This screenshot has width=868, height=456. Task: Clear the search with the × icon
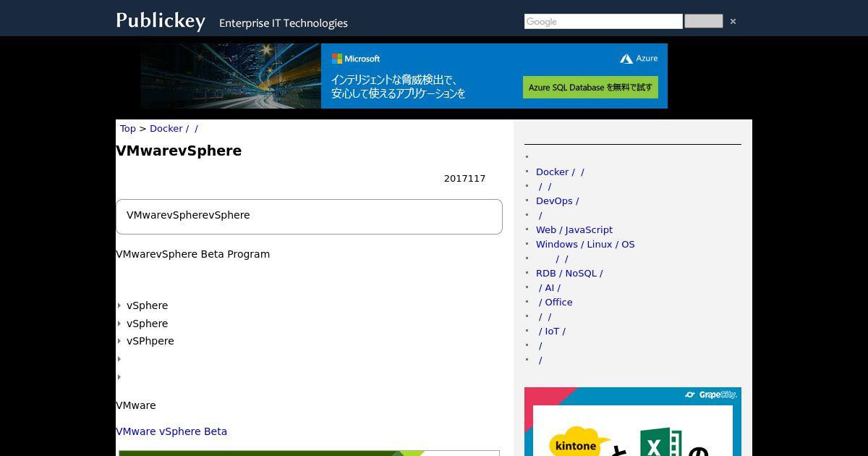(x=733, y=22)
